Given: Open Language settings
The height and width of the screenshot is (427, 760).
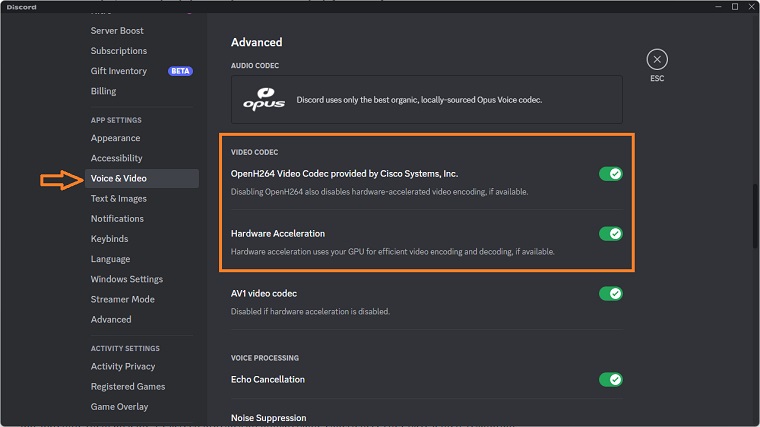Looking at the screenshot, I should [x=110, y=259].
